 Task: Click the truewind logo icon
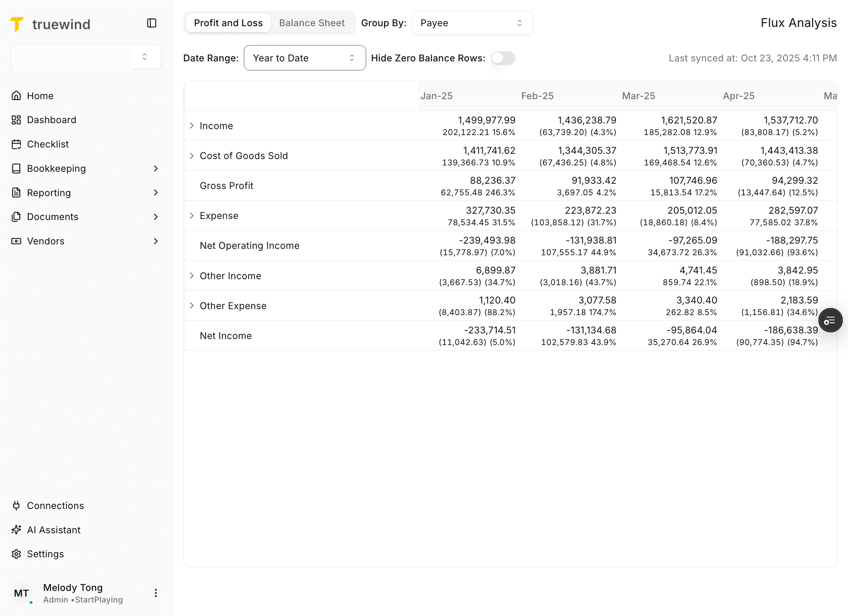point(16,24)
